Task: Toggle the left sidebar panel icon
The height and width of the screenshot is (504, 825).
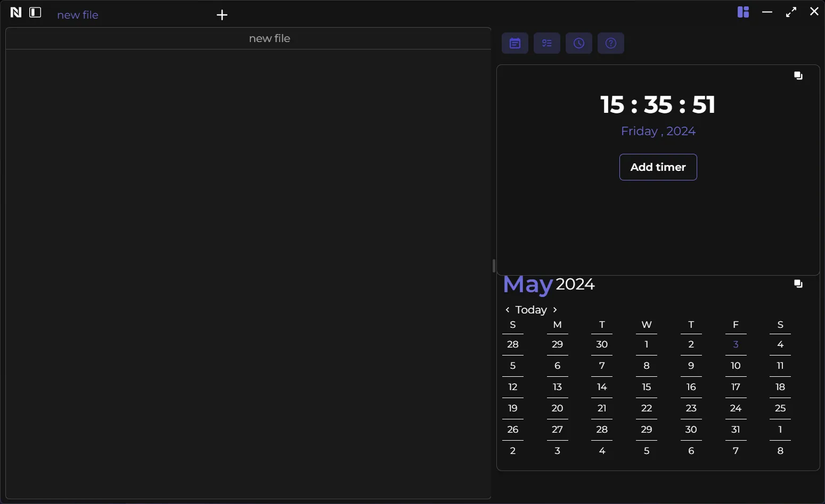Action: (x=35, y=12)
